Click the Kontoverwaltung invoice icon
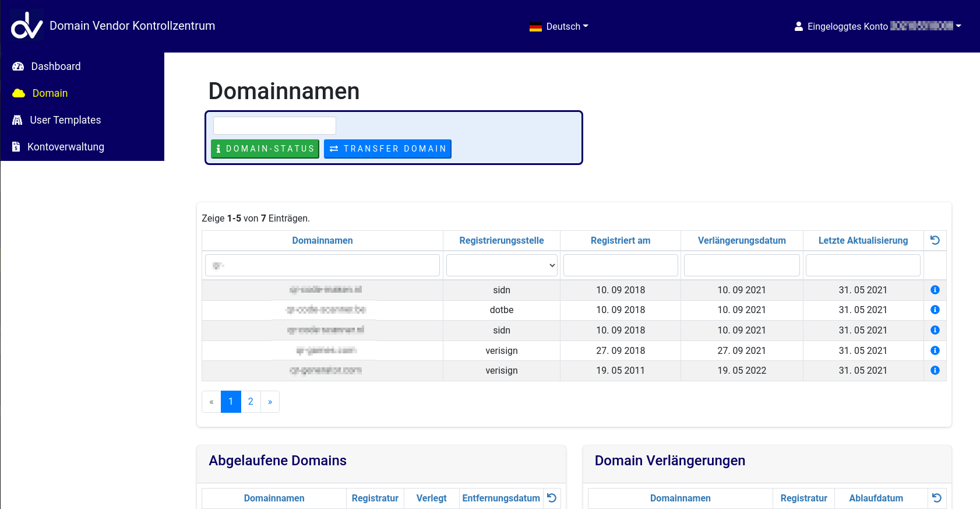The width and height of the screenshot is (980, 509). coord(16,147)
